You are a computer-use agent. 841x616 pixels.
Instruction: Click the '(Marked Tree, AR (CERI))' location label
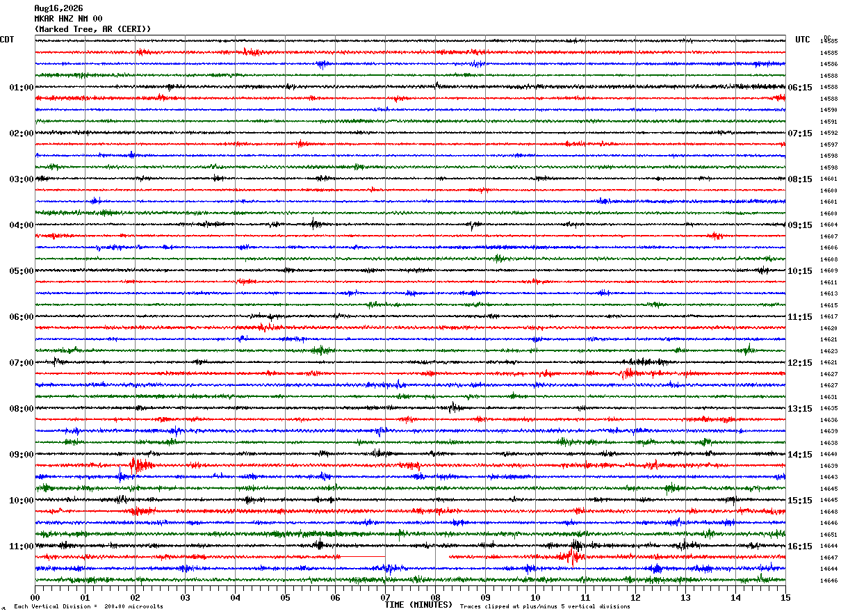pos(92,29)
